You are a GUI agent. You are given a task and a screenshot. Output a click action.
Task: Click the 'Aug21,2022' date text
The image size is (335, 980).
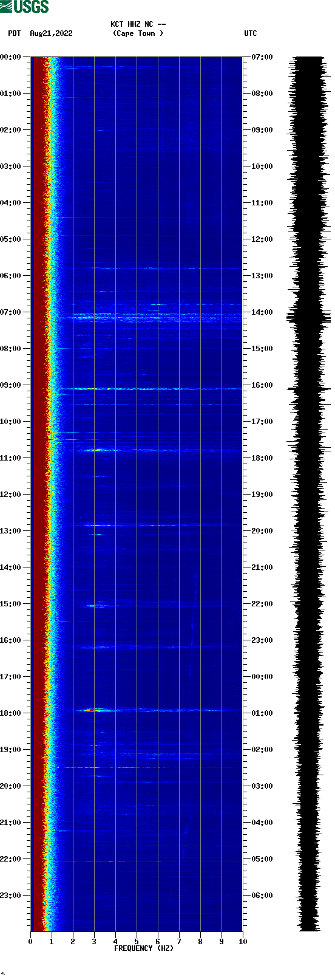(x=51, y=33)
